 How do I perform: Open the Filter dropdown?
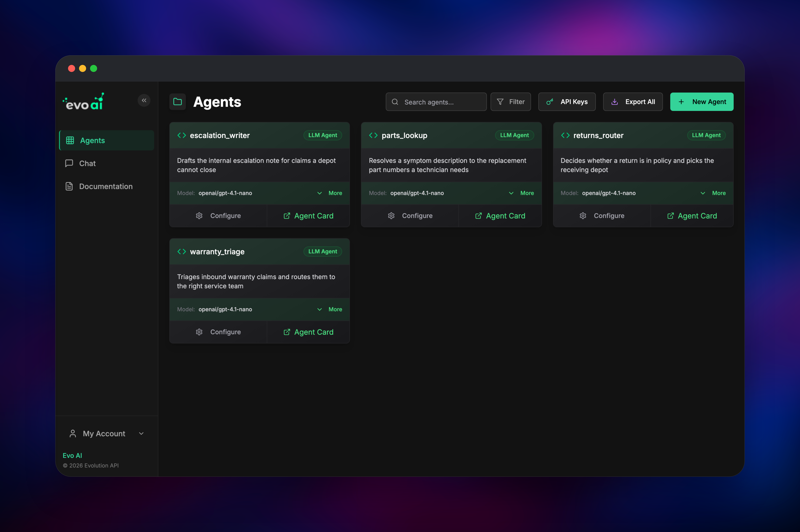[511, 102]
